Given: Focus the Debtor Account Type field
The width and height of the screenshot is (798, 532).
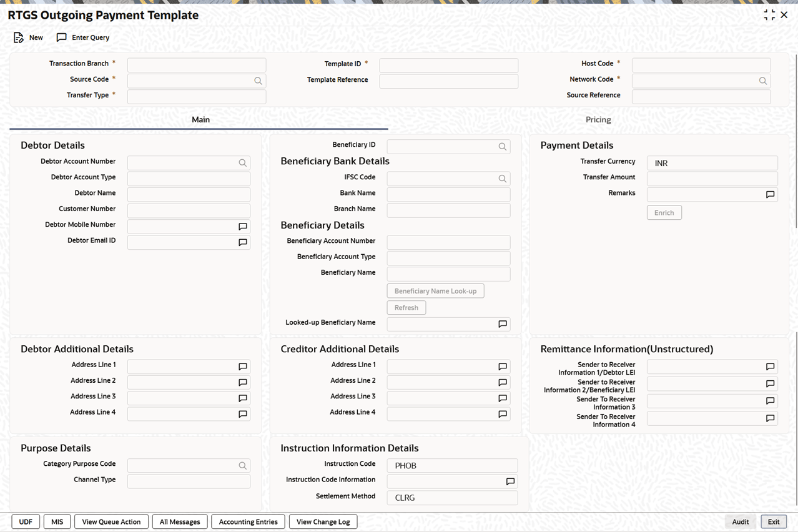Looking at the screenshot, I should pyautogui.click(x=189, y=179).
